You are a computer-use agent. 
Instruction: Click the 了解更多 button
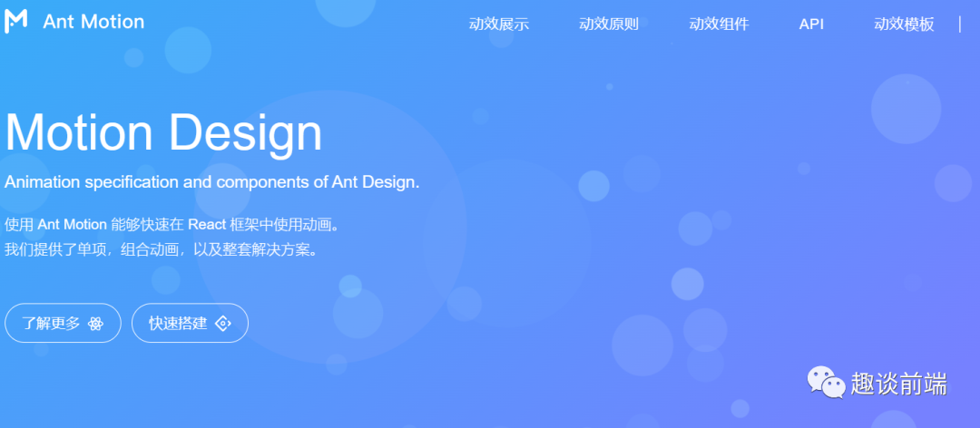click(x=63, y=323)
